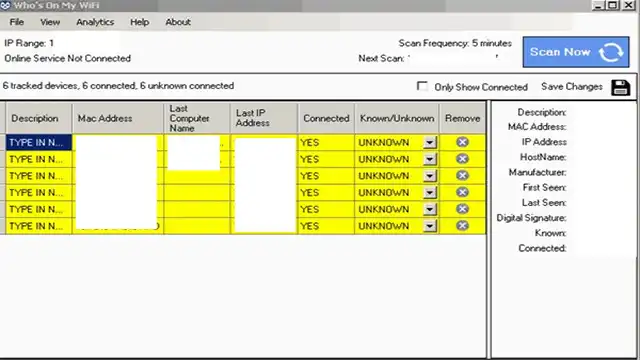Open the View menu

(x=50, y=22)
